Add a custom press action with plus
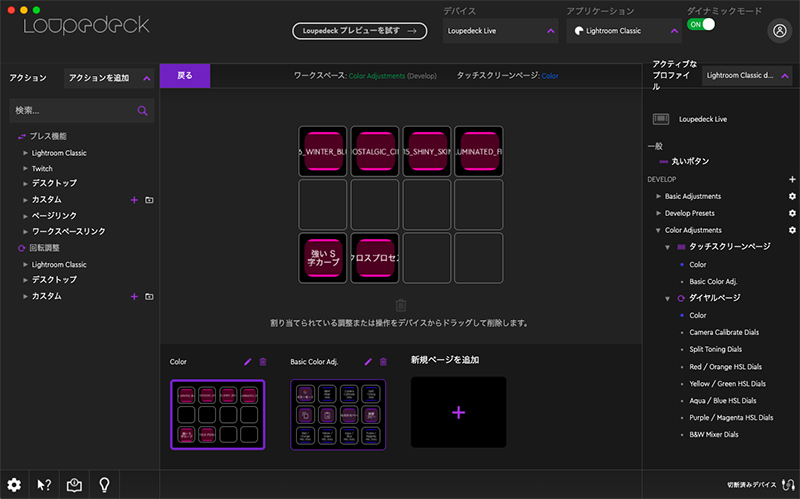 point(134,200)
